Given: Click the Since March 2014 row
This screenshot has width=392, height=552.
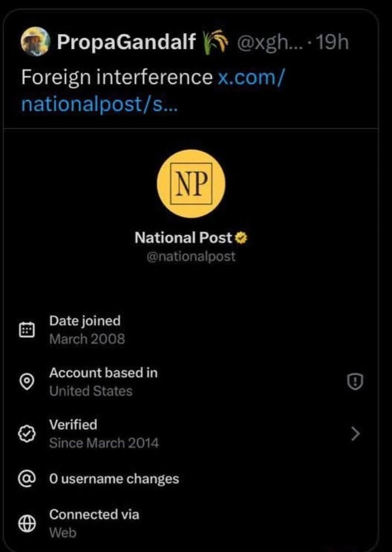Looking at the screenshot, I should (x=105, y=442).
